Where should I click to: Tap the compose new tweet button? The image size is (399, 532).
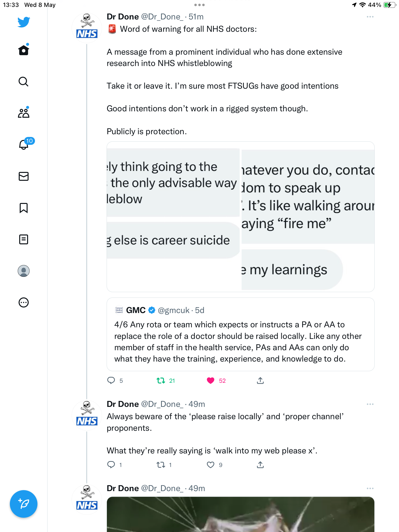pos(24,504)
